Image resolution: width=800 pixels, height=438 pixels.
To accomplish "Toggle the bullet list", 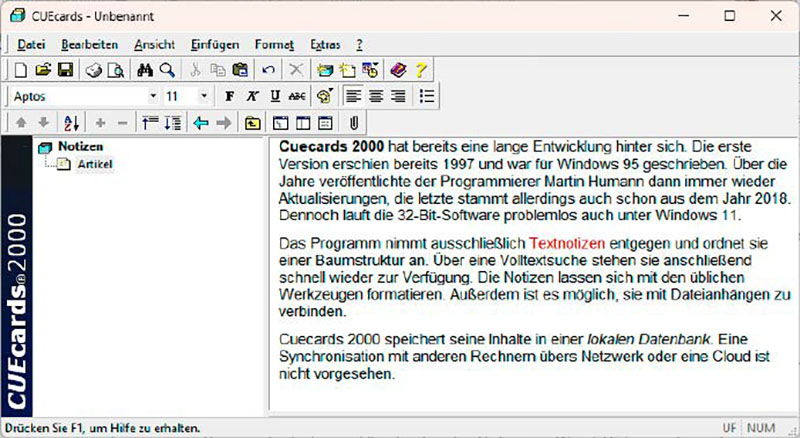I will [427, 96].
